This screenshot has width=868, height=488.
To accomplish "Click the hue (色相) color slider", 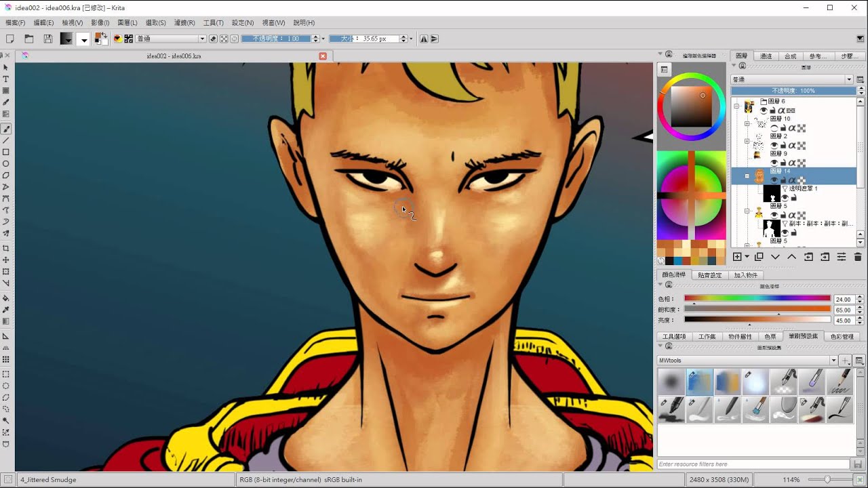I will point(757,298).
